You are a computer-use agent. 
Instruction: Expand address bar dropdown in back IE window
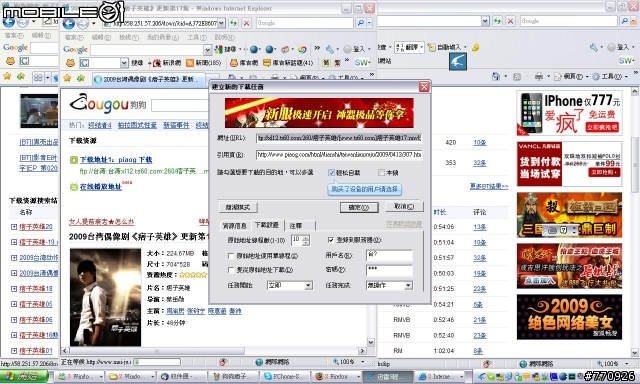pos(485,21)
